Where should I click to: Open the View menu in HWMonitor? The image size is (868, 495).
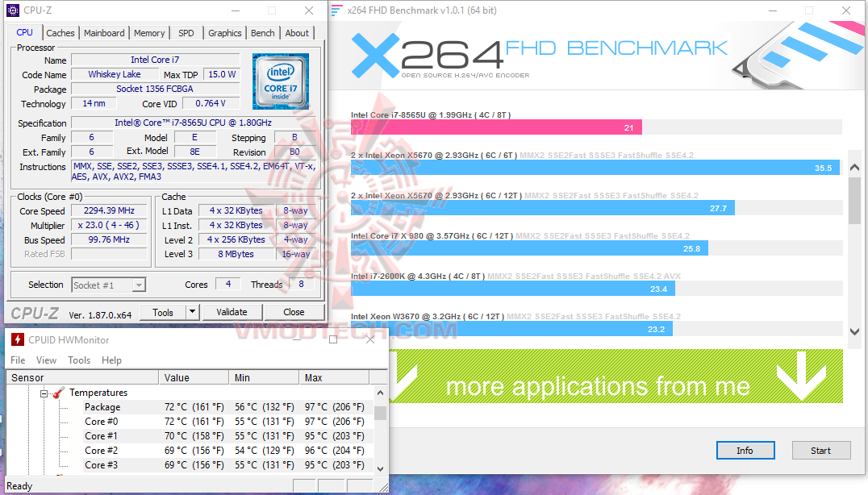tap(46, 360)
